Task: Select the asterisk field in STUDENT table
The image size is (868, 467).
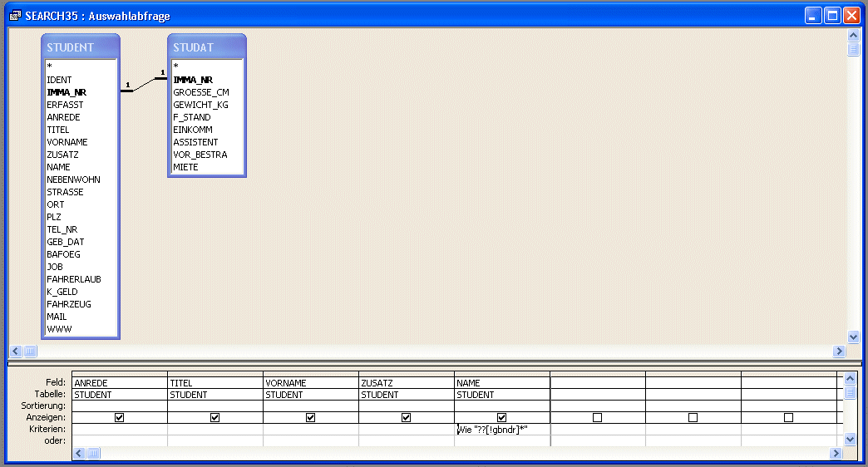Action: [x=81, y=67]
